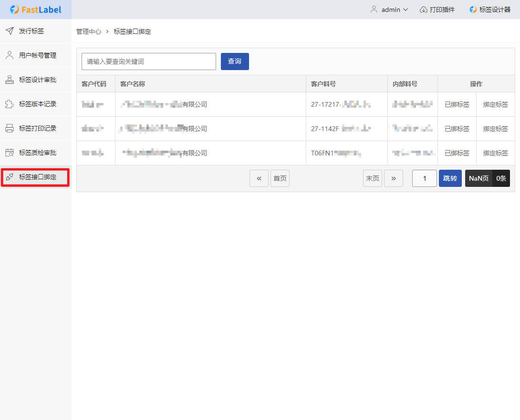Click the 末页 last page button
The height and width of the screenshot is (420, 520).
(373, 178)
